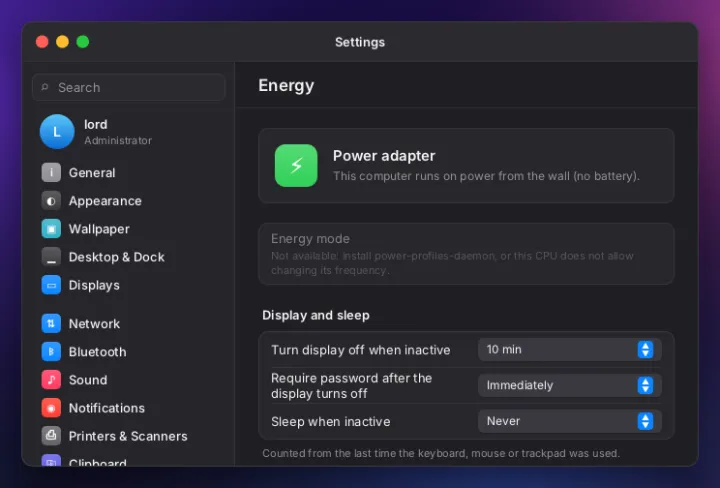Open Printers & Scanners label
Image resolution: width=720 pixels, height=488 pixels.
pos(128,436)
